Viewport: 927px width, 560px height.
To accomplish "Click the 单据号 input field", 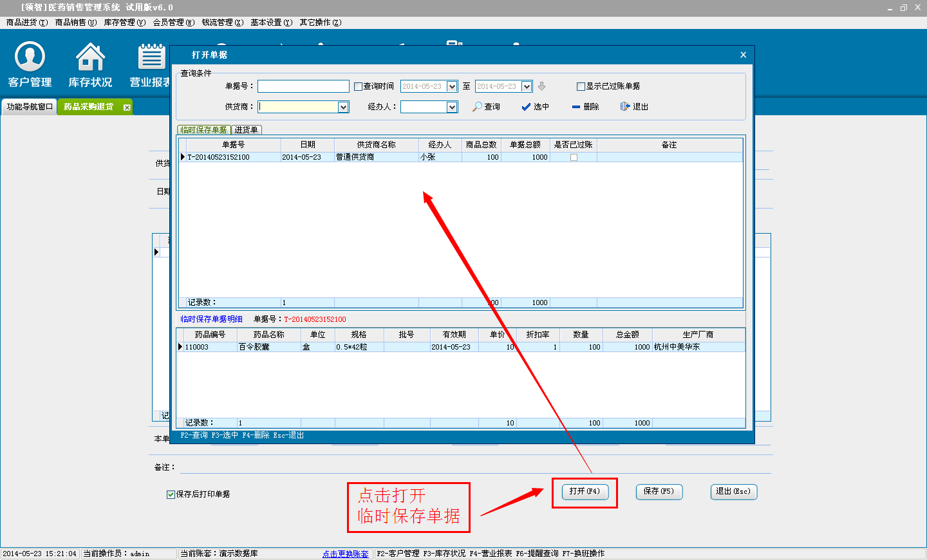I will coord(303,86).
